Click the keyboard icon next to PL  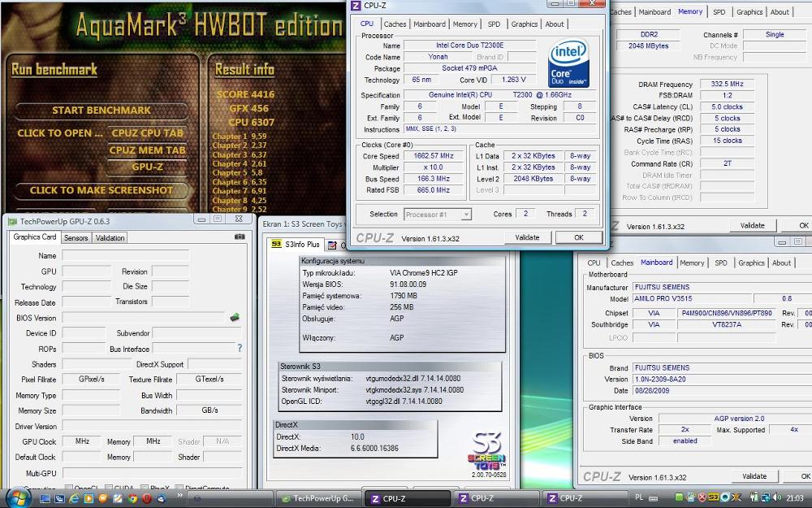coord(653,498)
